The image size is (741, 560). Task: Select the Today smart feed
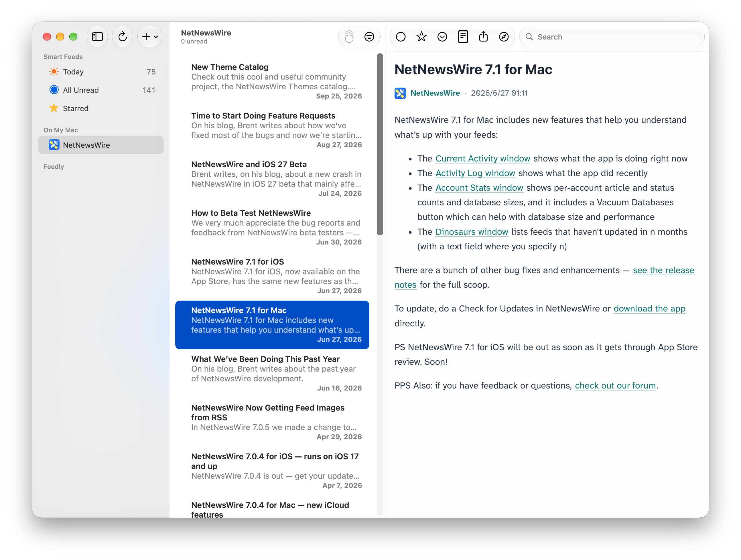(x=101, y=72)
